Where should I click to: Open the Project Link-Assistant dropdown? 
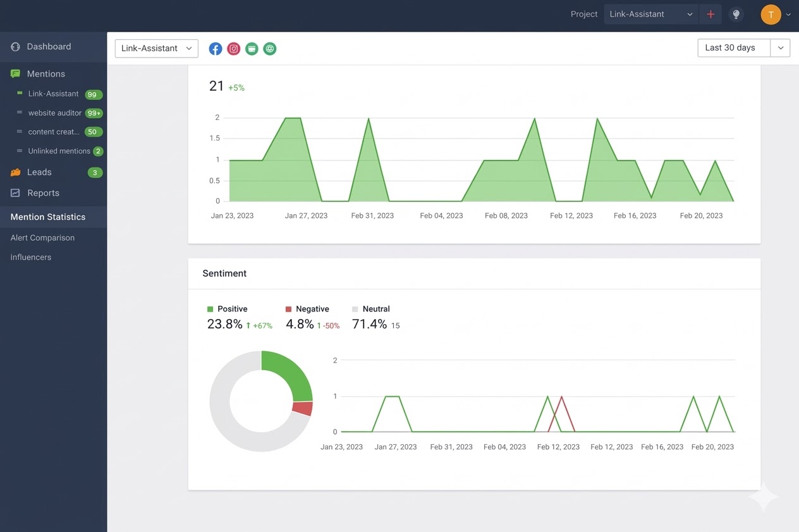tap(650, 15)
